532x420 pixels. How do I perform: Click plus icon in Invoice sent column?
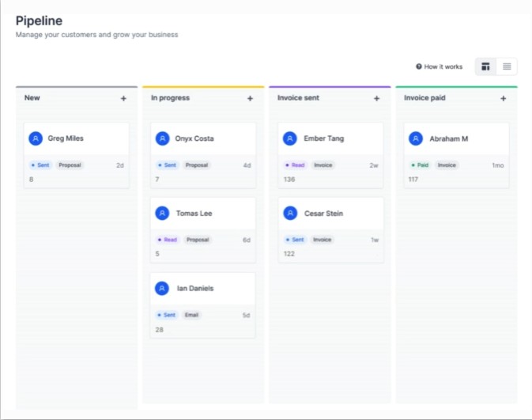pyautogui.click(x=376, y=99)
